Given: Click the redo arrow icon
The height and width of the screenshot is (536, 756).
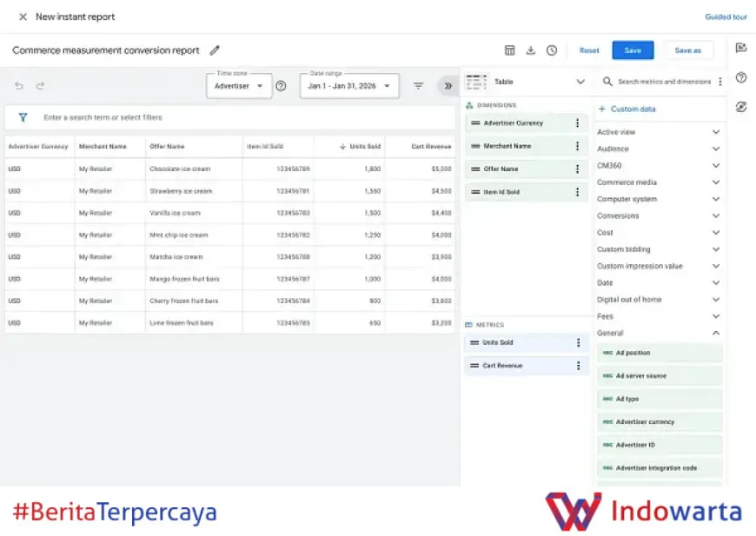Looking at the screenshot, I should (x=40, y=86).
